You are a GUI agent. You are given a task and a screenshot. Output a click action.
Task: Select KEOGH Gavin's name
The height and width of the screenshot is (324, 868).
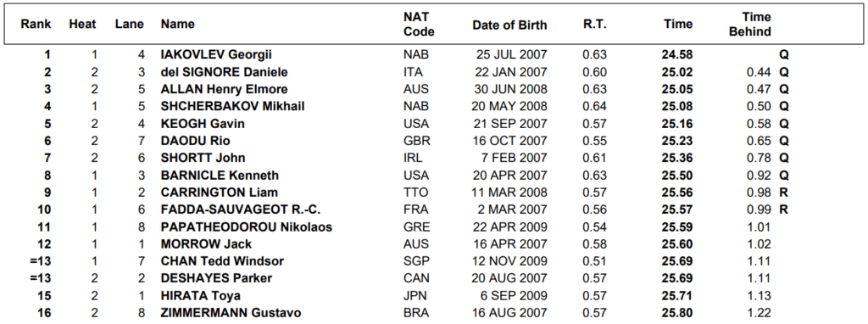[203, 124]
